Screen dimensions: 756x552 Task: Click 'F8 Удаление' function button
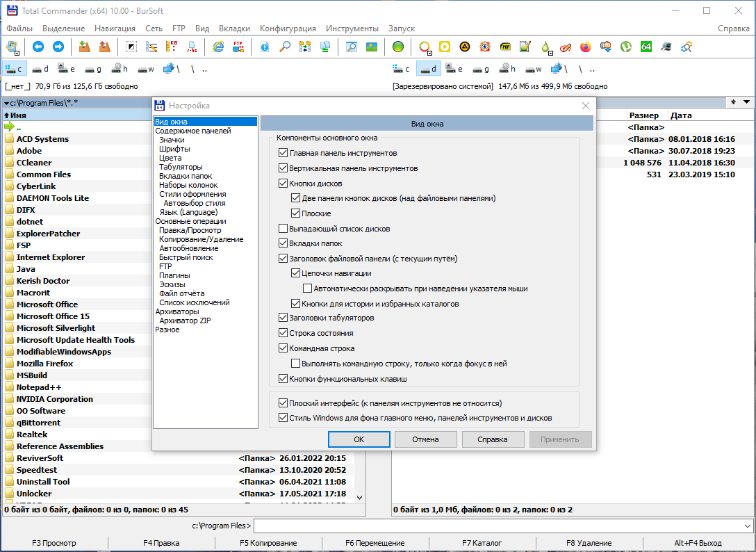[x=589, y=543]
